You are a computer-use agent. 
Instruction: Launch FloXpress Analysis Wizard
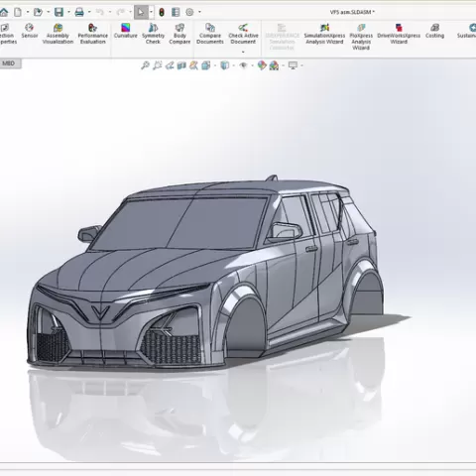click(361, 37)
